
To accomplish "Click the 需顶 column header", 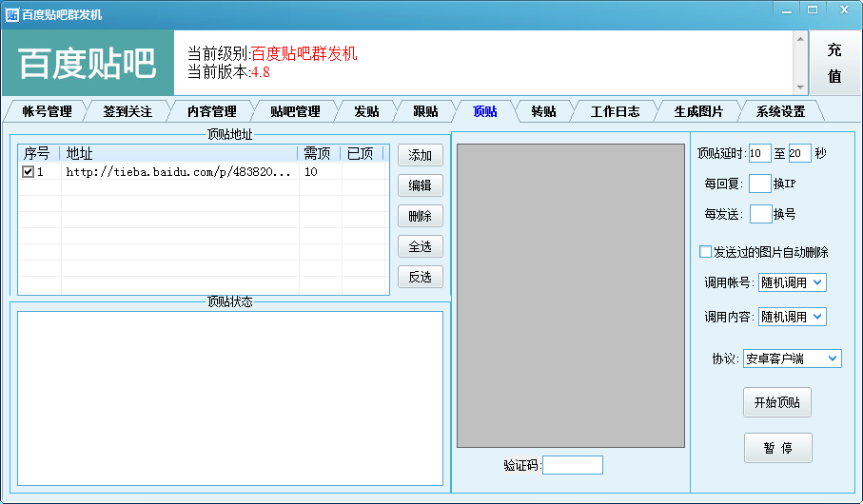I will pos(319,153).
